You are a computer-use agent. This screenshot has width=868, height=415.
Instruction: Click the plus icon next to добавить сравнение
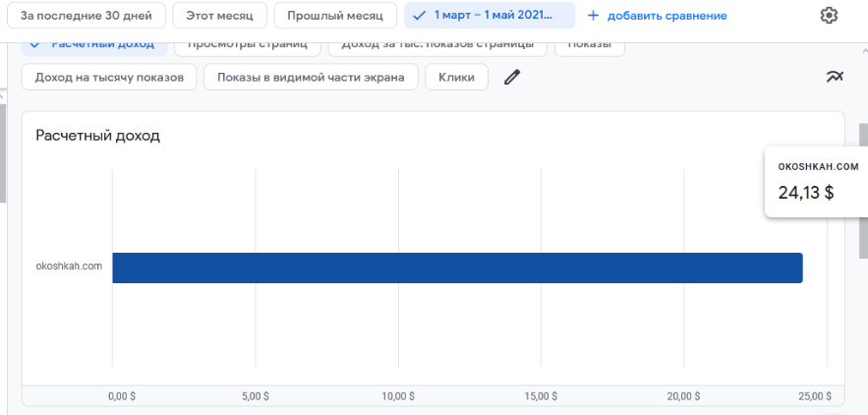pyautogui.click(x=593, y=16)
